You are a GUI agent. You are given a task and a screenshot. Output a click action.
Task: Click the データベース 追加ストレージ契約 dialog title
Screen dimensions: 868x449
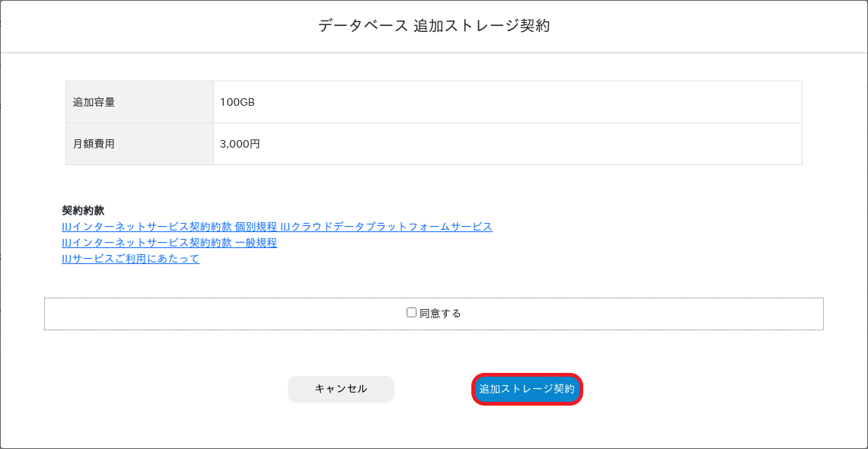(x=434, y=26)
